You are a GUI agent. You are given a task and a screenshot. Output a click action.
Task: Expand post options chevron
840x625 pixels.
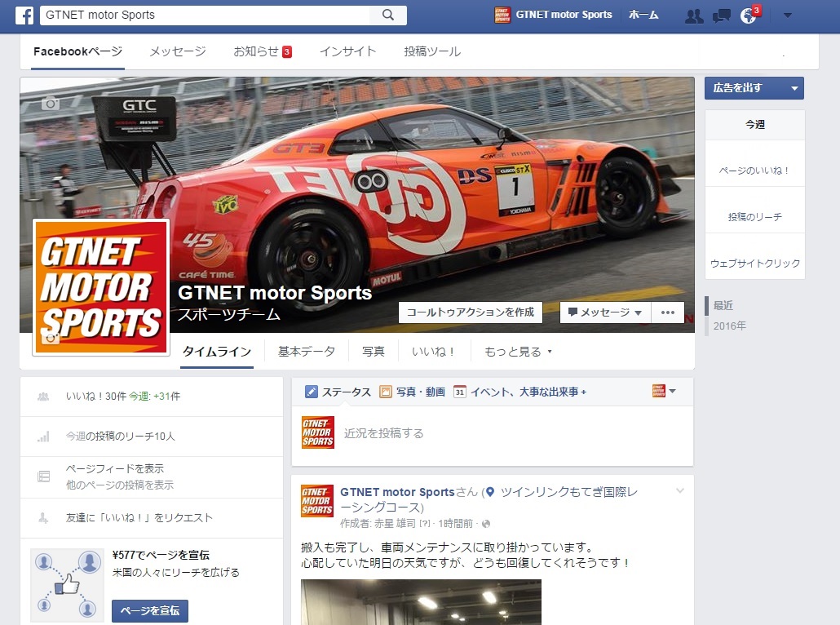(x=680, y=490)
